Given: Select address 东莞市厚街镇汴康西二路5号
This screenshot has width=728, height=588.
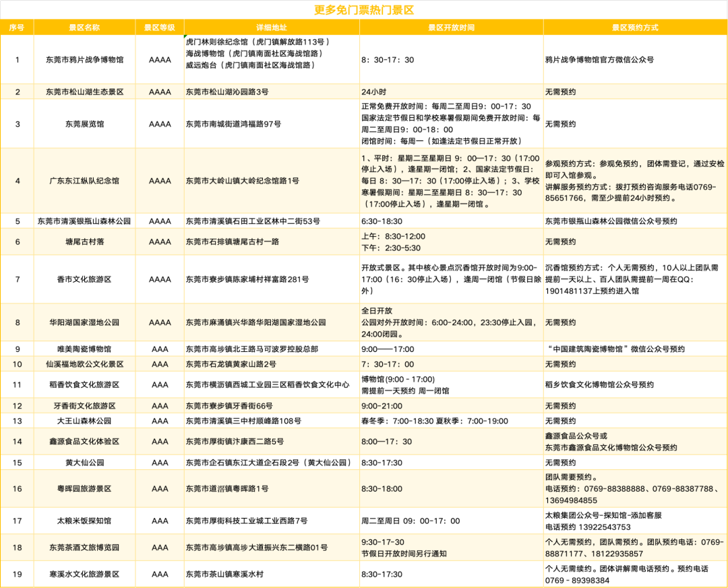Looking at the screenshot, I should [235, 441].
